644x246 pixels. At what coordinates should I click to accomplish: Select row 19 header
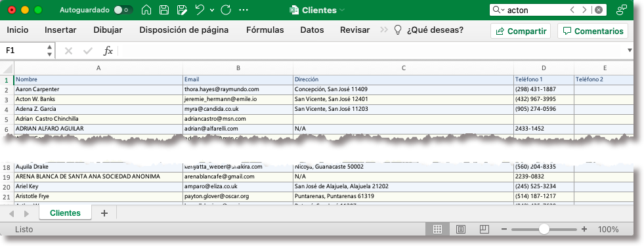(7, 177)
